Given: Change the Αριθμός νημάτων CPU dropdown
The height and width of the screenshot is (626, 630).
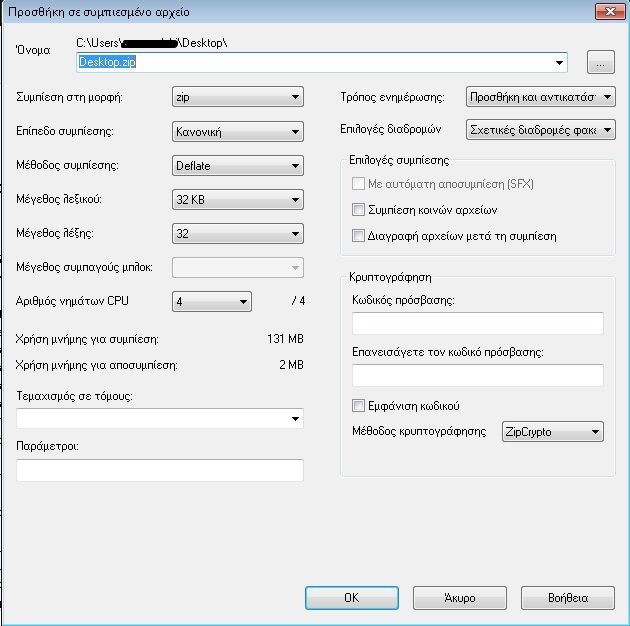Looking at the screenshot, I should (211, 302).
